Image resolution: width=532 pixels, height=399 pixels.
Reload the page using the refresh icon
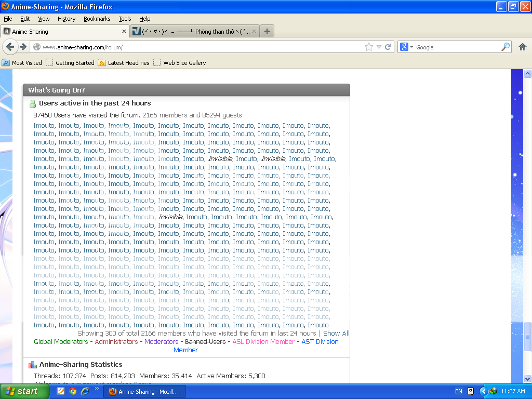coord(388,47)
